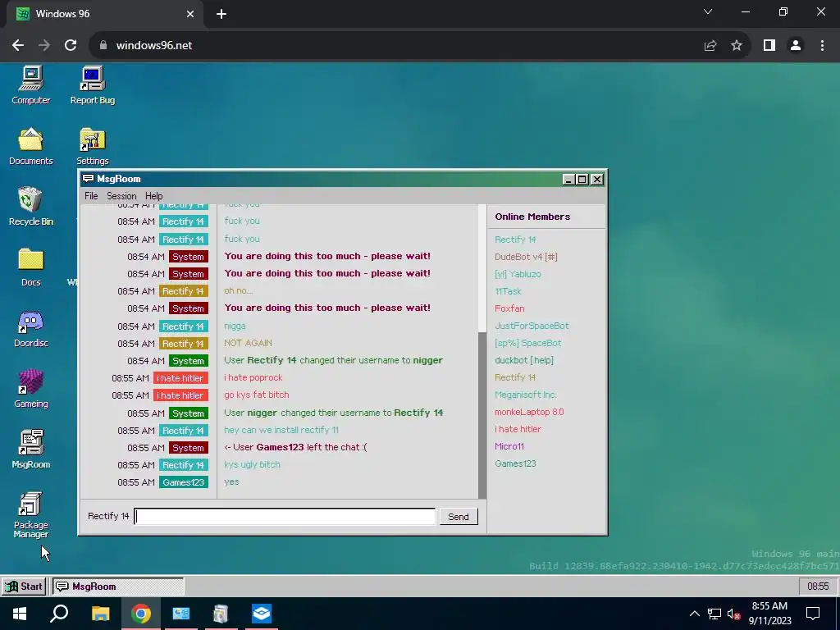Image resolution: width=840 pixels, height=630 pixels.
Task: Open File Explorer from the Windows taskbar
Action: [100, 614]
